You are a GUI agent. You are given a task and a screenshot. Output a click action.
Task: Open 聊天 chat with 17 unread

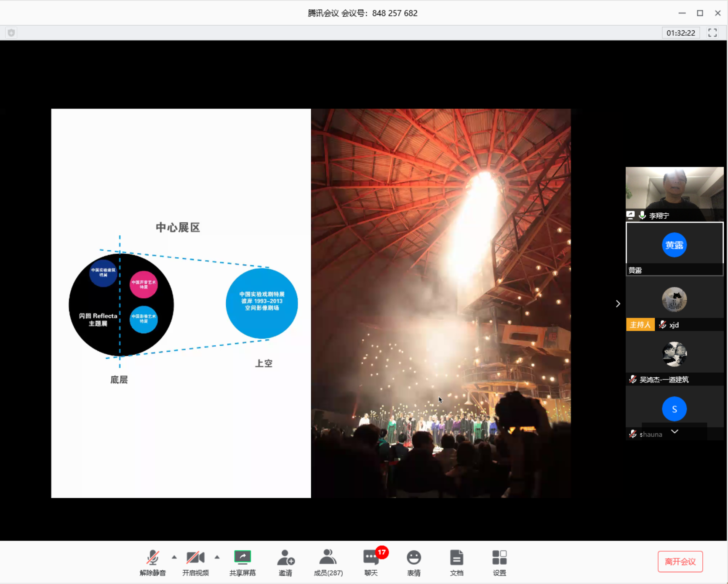(x=371, y=562)
